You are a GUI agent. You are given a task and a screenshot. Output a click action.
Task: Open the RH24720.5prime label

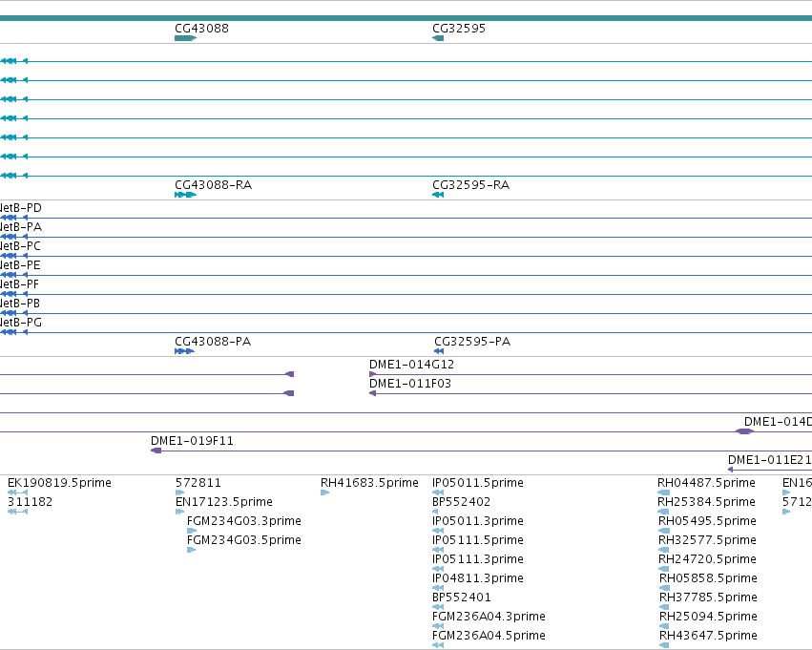[707, 559]
